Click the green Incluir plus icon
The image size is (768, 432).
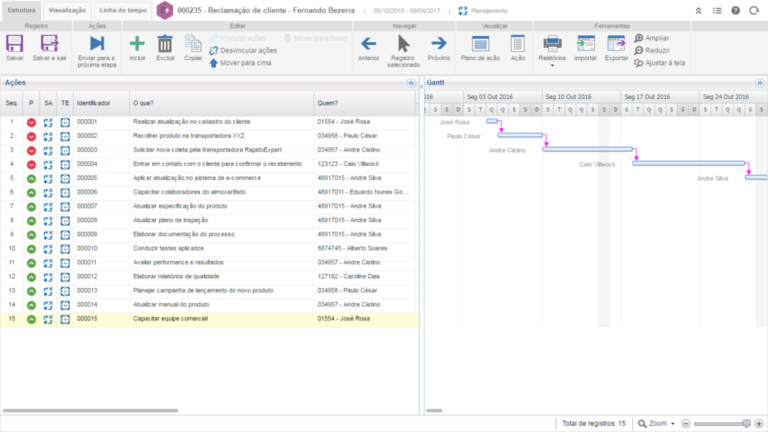tap(137, 43)
